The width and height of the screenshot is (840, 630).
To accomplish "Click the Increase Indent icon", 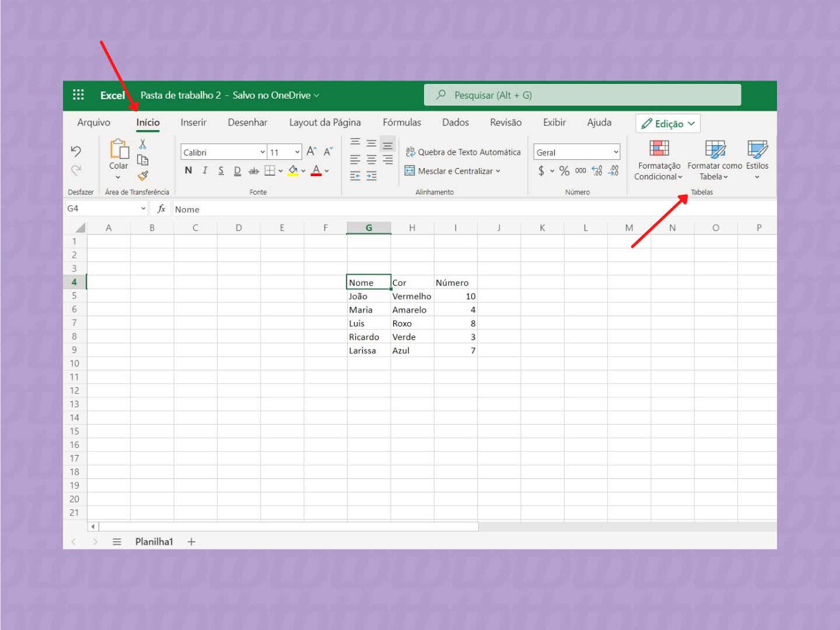I will coord(372,176).
